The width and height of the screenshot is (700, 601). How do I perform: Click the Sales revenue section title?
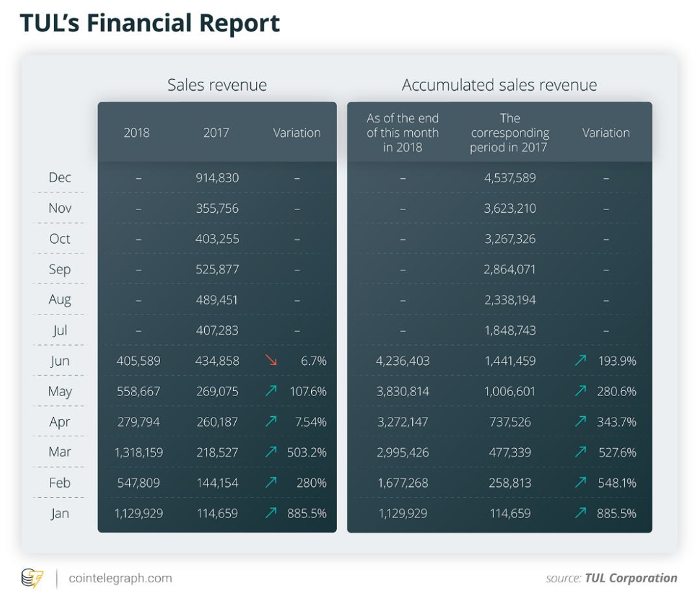click(217, 85)
